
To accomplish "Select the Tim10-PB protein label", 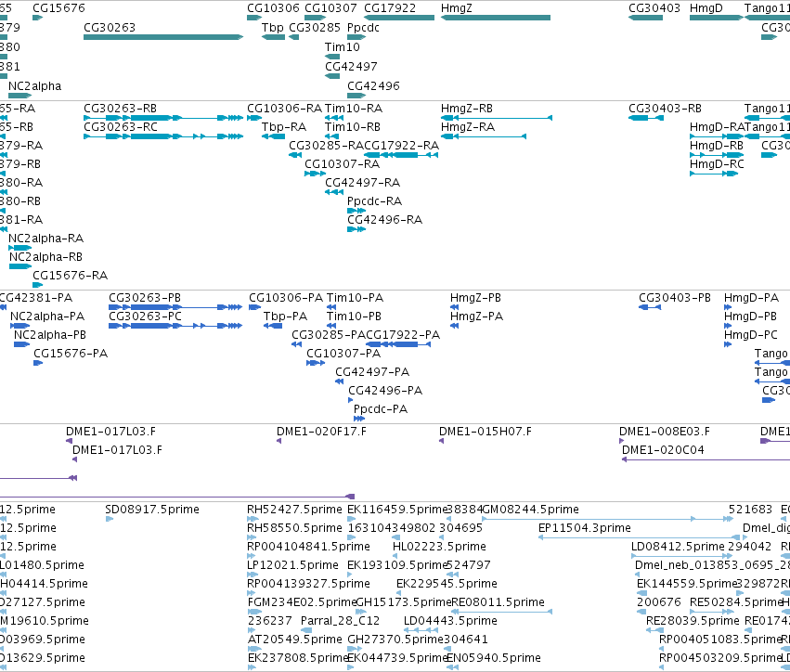I will 354,317.
